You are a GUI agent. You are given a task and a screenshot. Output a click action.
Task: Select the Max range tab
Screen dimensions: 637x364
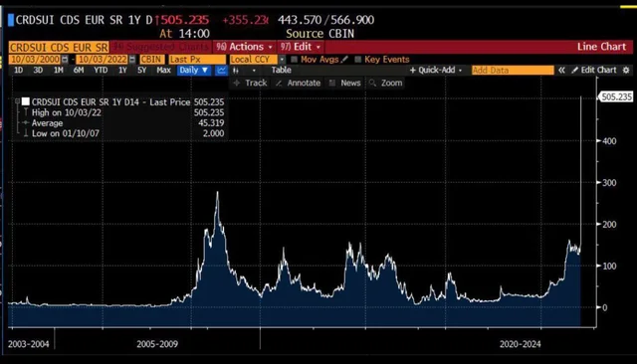(163, 70)
